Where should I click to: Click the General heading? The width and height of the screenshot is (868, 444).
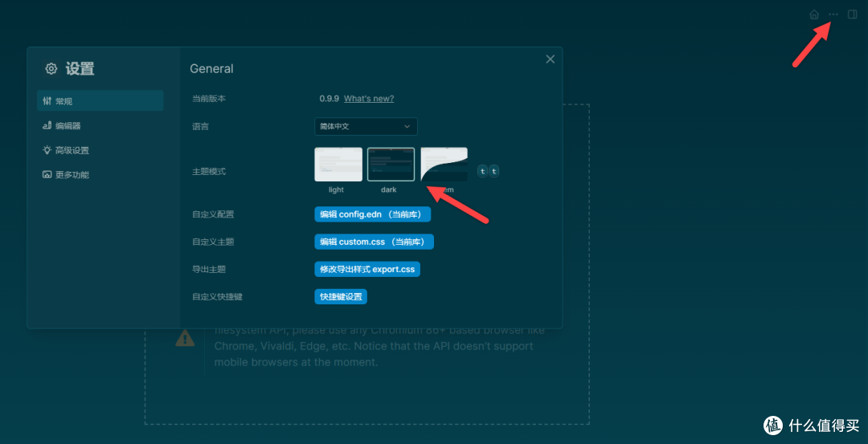point(211,69)
